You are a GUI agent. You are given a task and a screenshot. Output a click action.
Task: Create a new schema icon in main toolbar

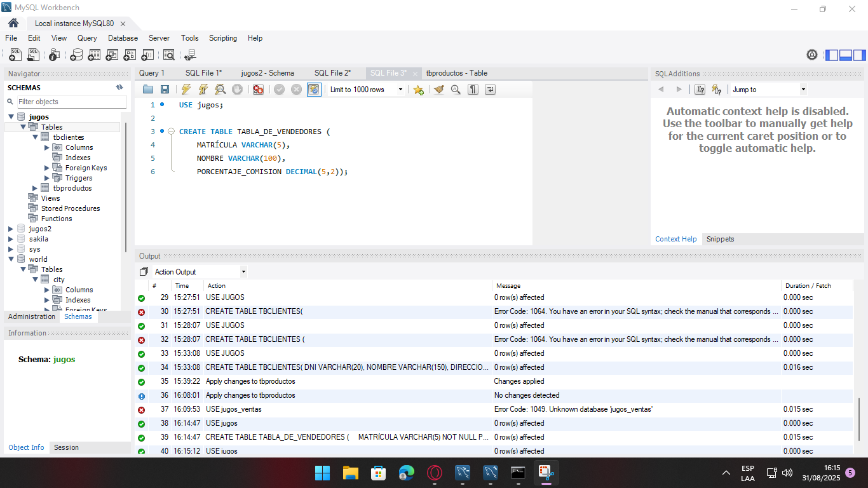(x=76, y=55)
